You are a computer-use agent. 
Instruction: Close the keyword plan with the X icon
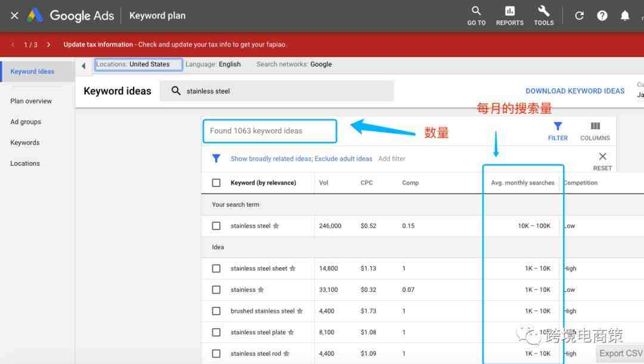(x=14, y=15)
